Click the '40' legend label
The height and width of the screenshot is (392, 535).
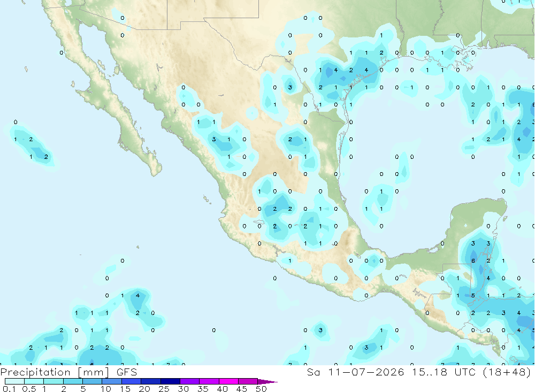click(x=222, y=389)
